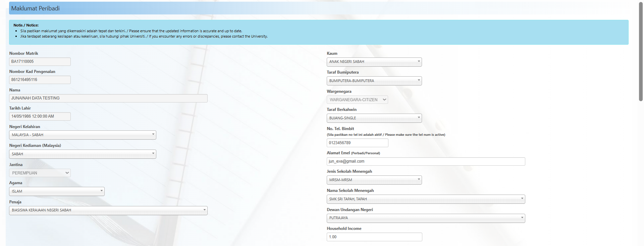Viewport: 644px width, 246px height.
Task: Click the Nombor Matrik field
Action: [40, 61]
